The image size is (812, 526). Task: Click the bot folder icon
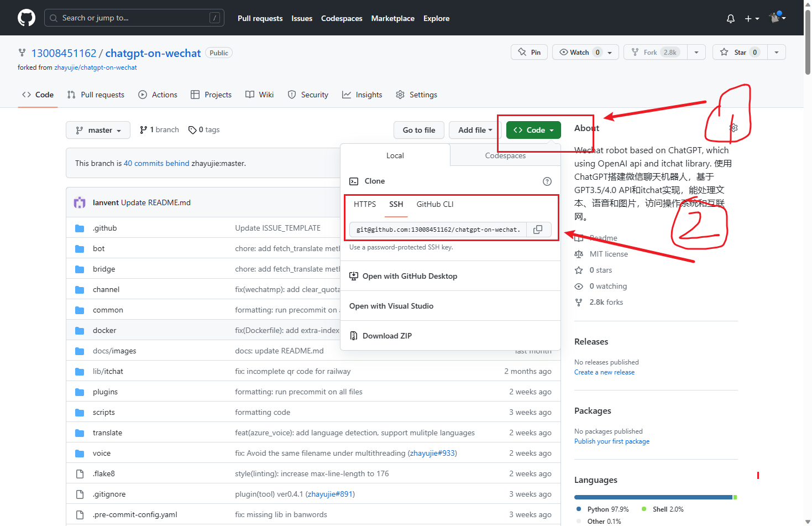click(80, 248)
